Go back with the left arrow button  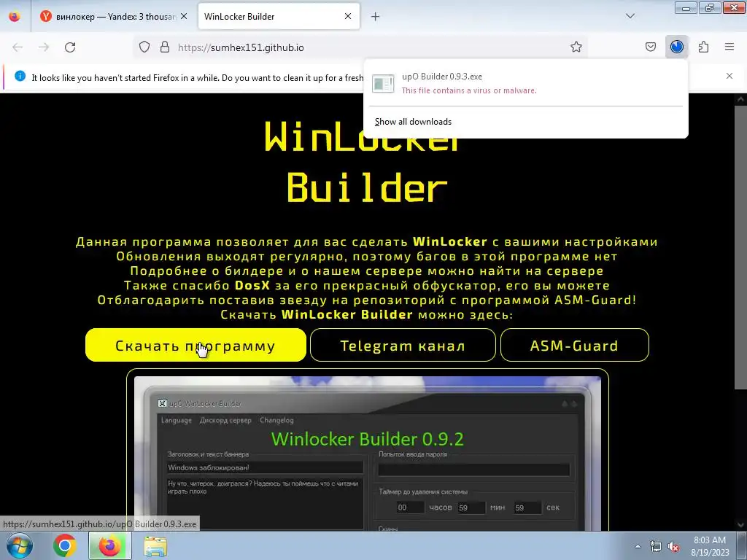point(18,47)
